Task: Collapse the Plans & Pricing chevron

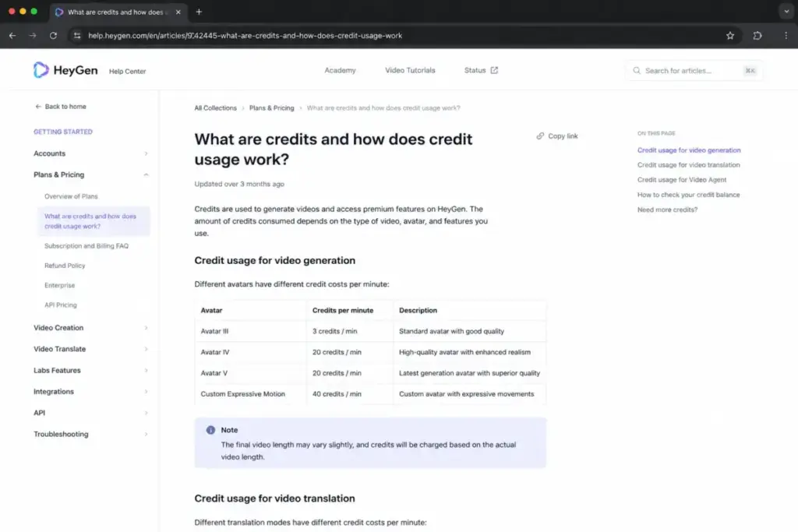Action: [x=146, y=175]
